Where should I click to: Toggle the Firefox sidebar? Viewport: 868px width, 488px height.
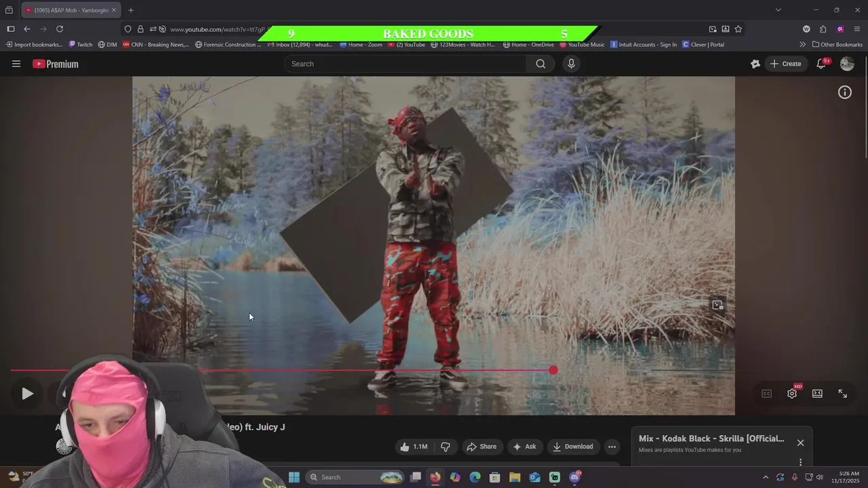pos(11,29)
